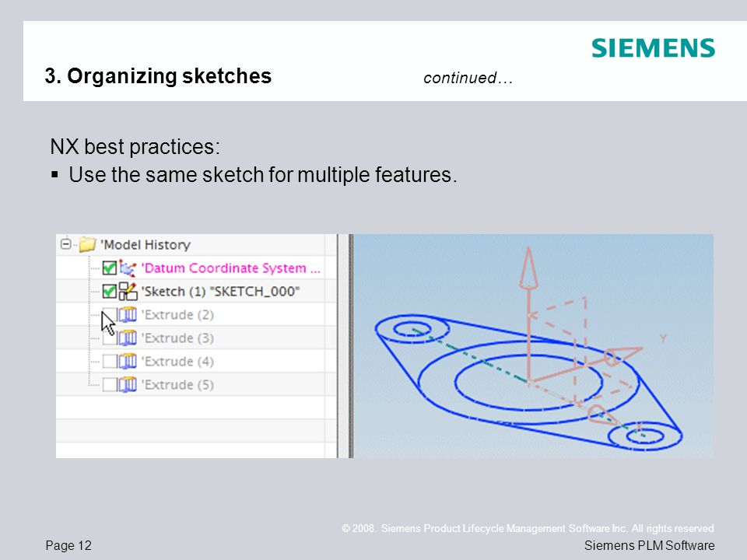Click the Sketch (1) feature icon
Viewport: 747px width, 560px height.
[128, 292]
